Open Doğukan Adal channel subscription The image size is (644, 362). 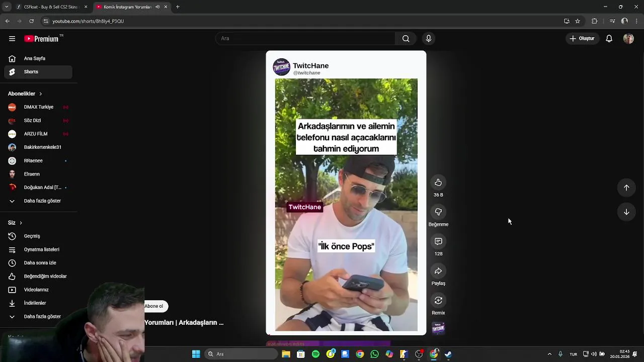(x=38, y=188)
